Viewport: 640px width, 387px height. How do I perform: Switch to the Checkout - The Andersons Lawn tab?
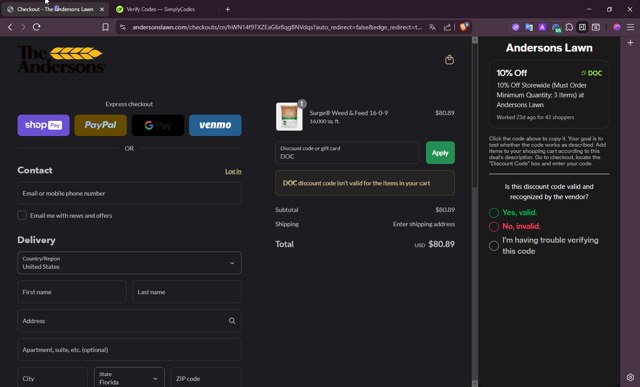pyautogui.click(x=55, y=9)
